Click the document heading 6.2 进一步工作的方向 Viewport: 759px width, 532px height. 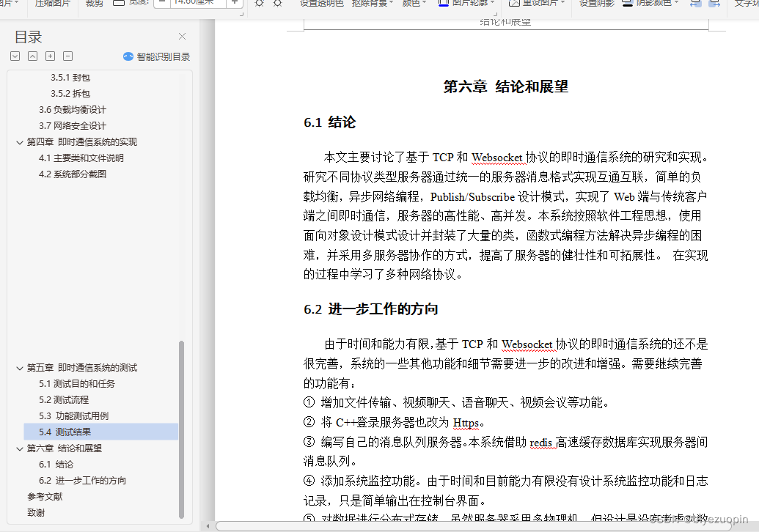(371, 309)
